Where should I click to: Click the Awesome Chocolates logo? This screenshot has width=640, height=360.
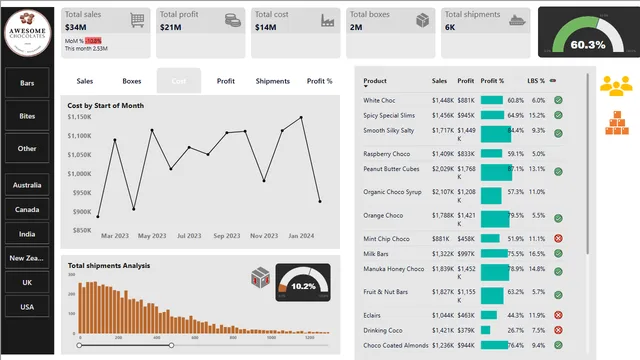(27, 33)
